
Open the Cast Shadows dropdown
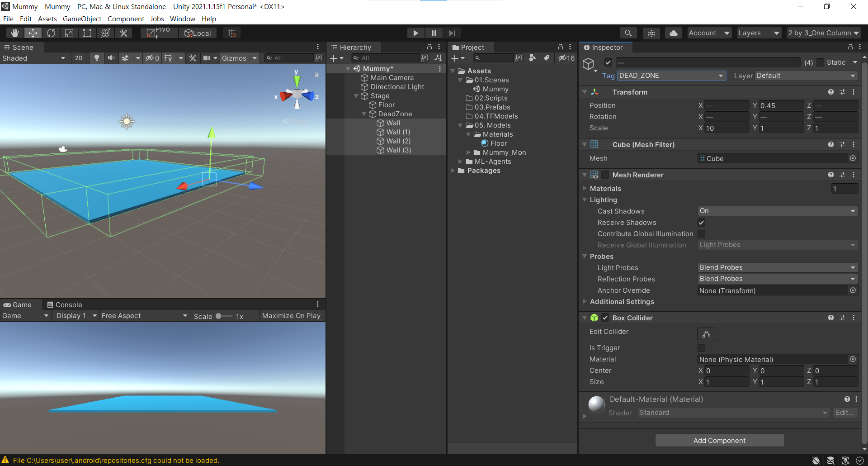[x=778, y=211]
